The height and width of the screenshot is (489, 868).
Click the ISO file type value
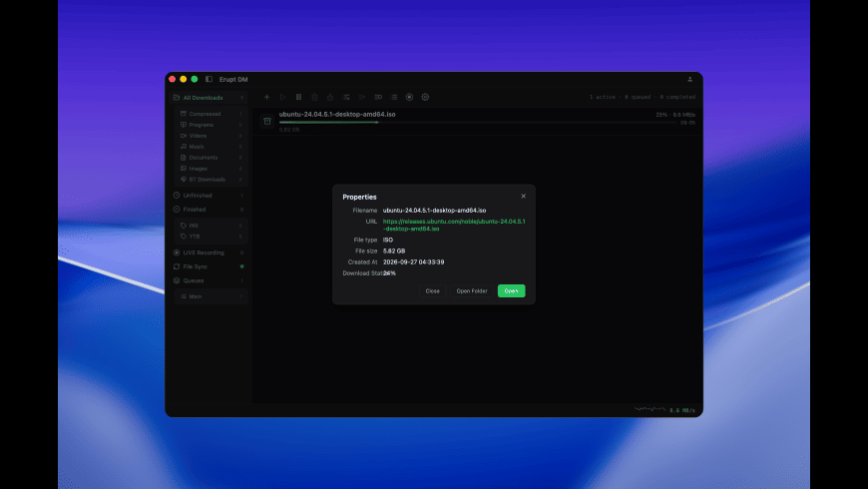388,240
